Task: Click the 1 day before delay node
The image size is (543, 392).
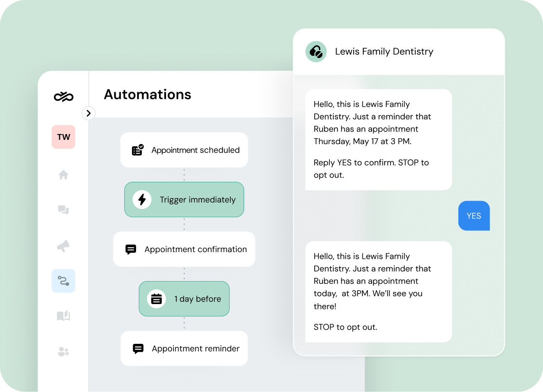Action: click(x=184, y=299)
